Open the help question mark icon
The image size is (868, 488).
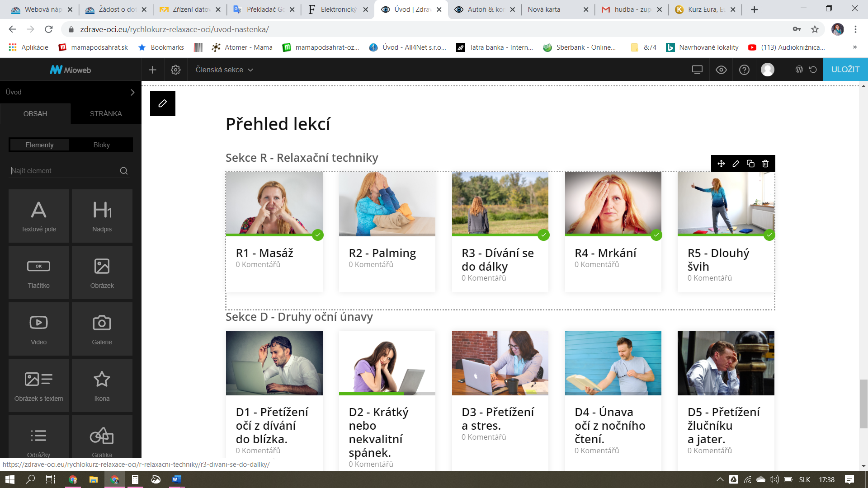click(x=744, y=70)
